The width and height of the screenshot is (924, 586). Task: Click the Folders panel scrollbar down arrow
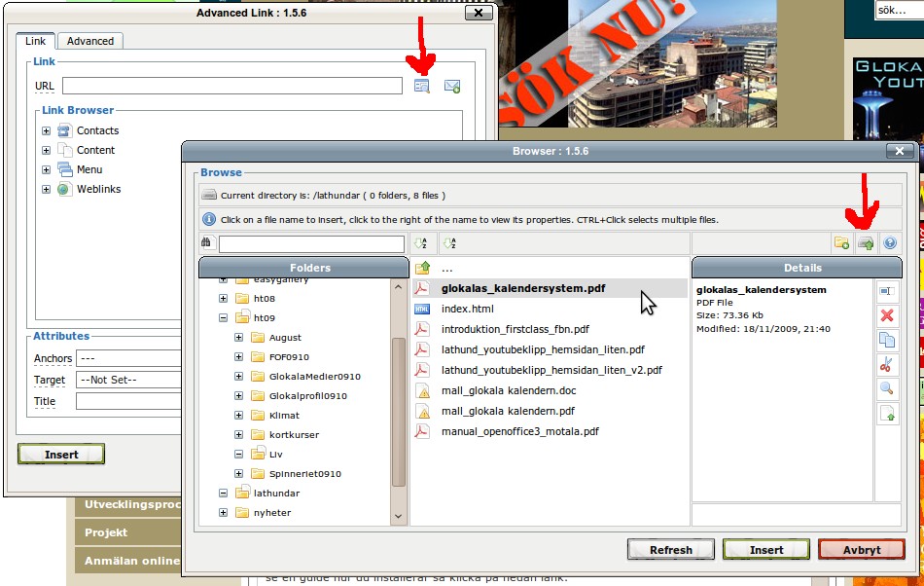click(399, 516)
